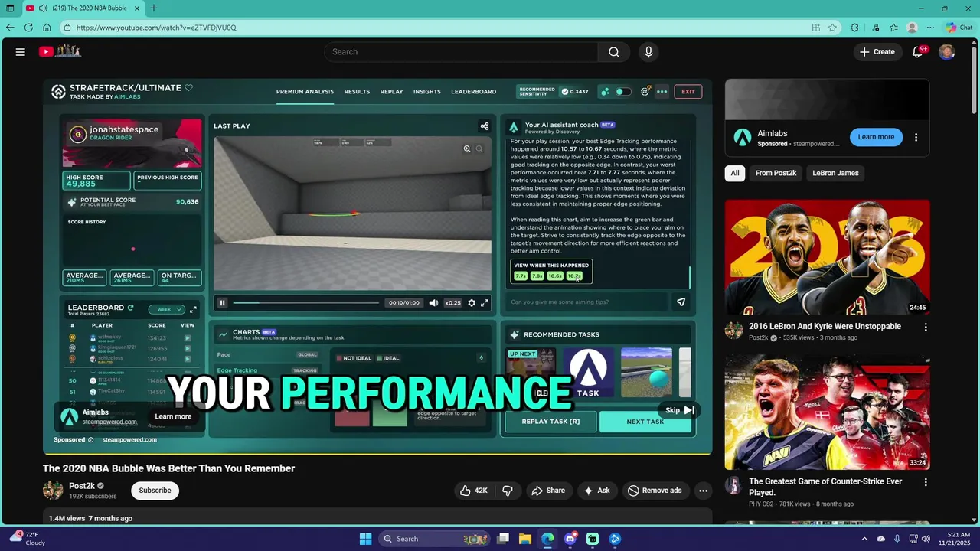Screen dimensions: 980x551
Task: Go back in the browser
Action: [x=10, y=28]
